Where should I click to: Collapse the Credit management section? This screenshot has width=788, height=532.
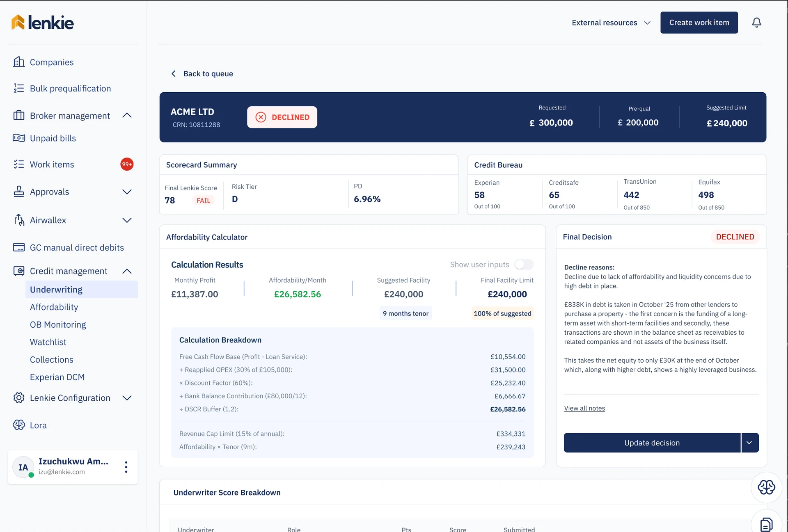click(127, 271)
